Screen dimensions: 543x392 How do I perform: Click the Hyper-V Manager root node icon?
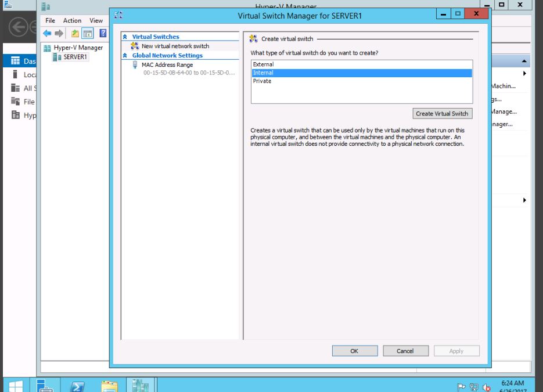coord(48,48)
